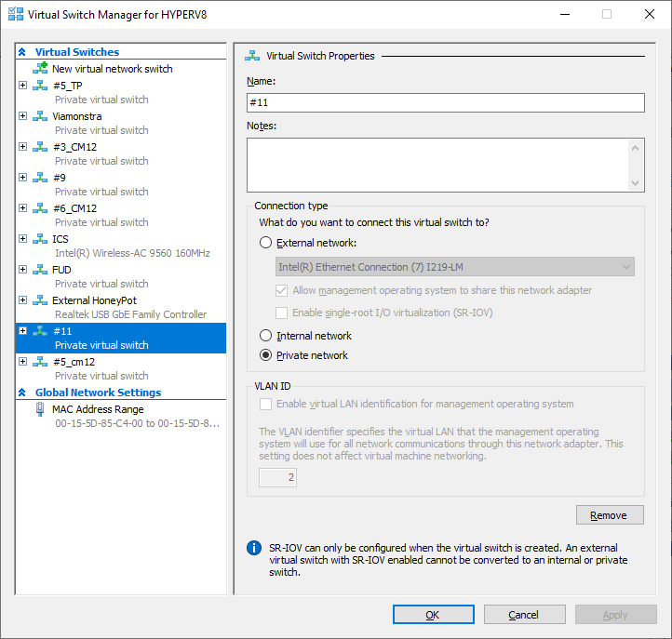This screenshot has width=672, height=639.
Task: Expand the #3_CM12 switch node
Action: pyautogui.click(x=23, y=147)
